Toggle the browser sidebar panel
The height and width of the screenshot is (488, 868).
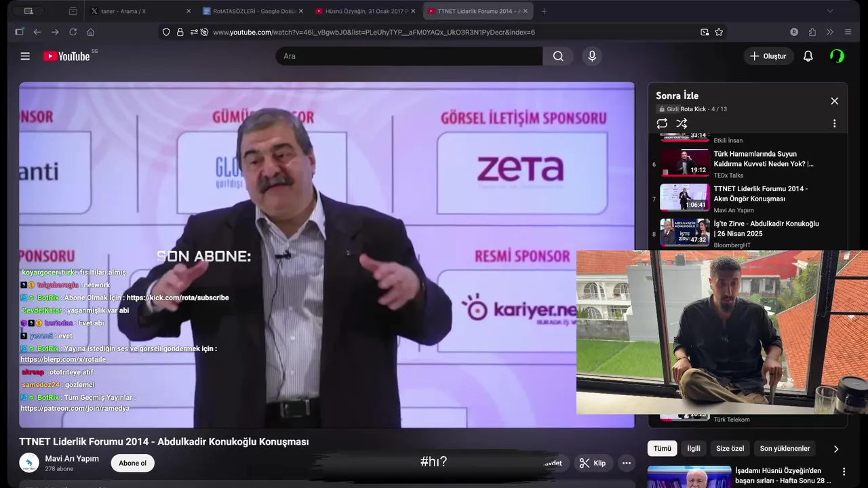pos(19,32)
